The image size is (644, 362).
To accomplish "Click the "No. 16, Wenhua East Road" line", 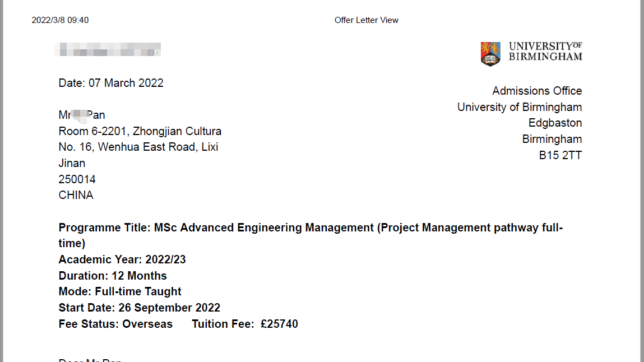I will point(138,147).
